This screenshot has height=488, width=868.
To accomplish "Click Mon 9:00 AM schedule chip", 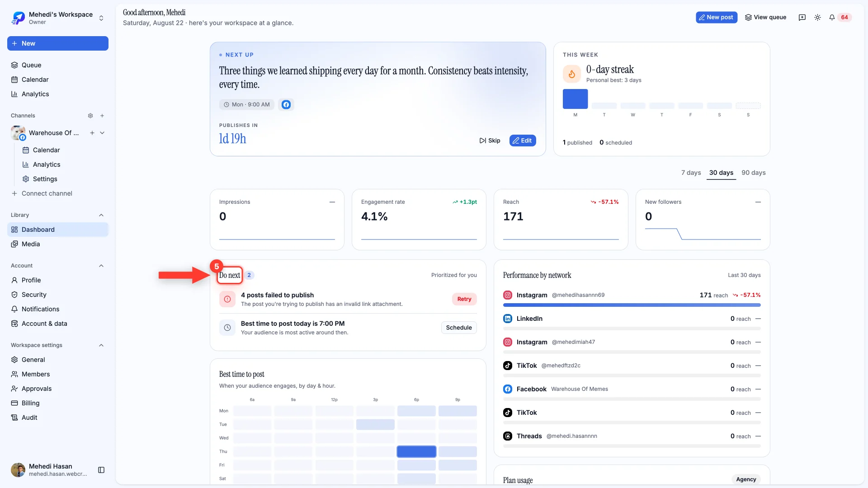I will click(x=247, y=104).
